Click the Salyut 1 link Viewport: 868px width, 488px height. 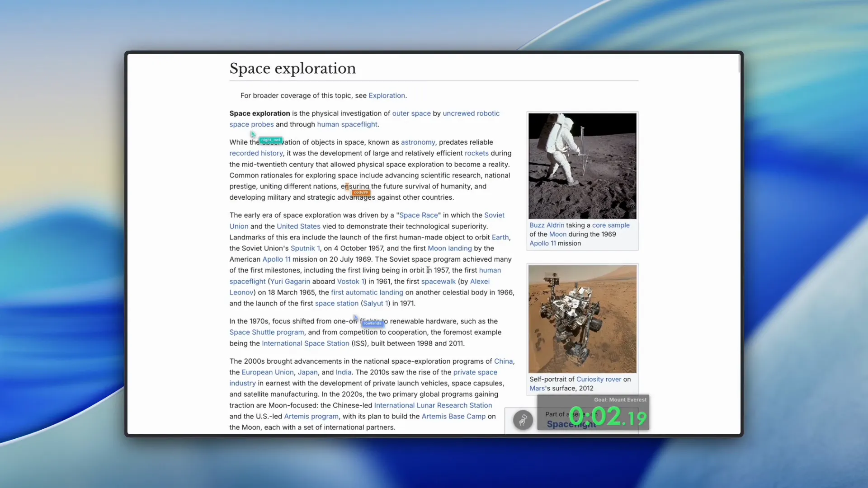(x=376, y=304)
